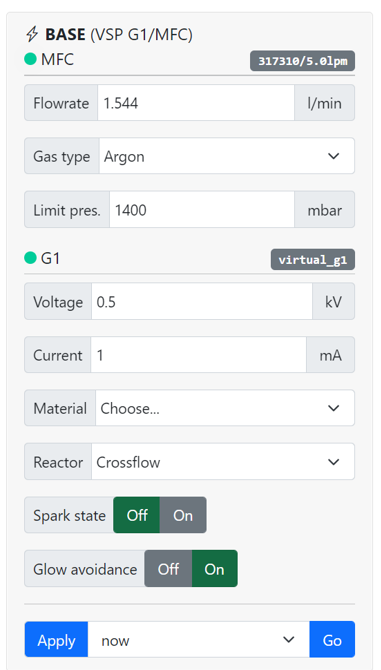Click the green G1 status dot
The width and height of the screenshot is (381, 670).
point(30,258)
